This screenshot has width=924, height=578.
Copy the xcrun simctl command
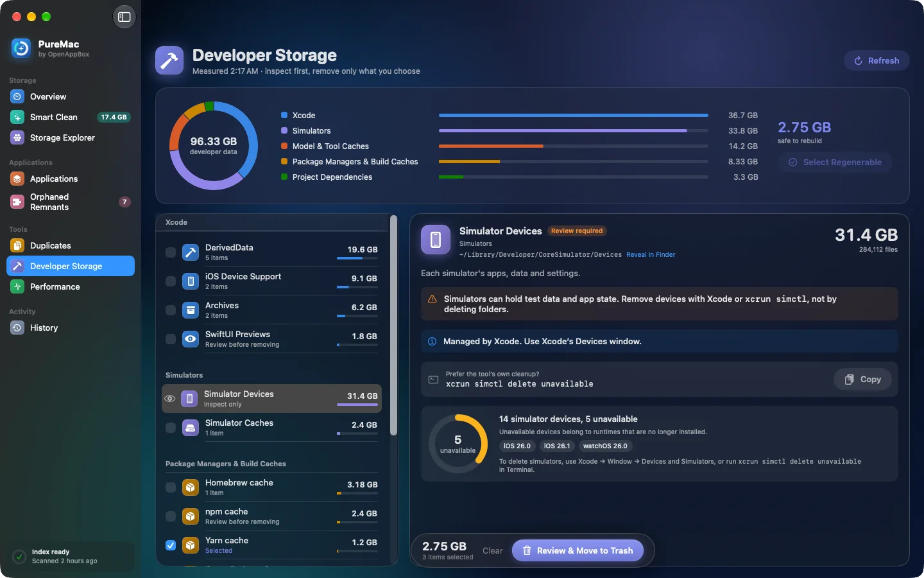pos(862,380)
